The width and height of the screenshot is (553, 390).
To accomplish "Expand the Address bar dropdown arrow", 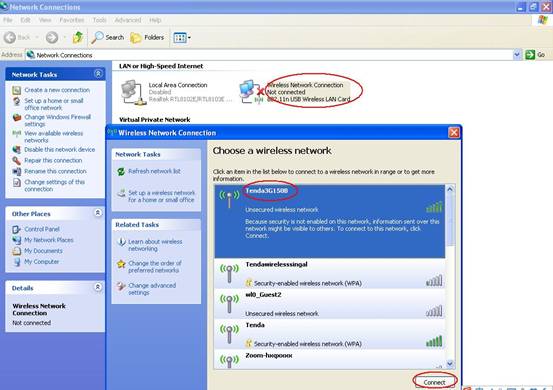I will [x=517, y=55].
